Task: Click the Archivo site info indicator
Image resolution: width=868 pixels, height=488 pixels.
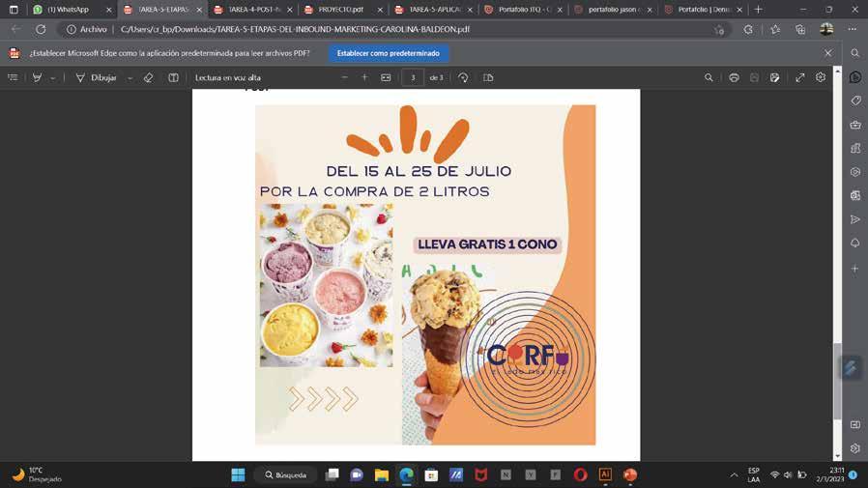Action: pos(87,29)
